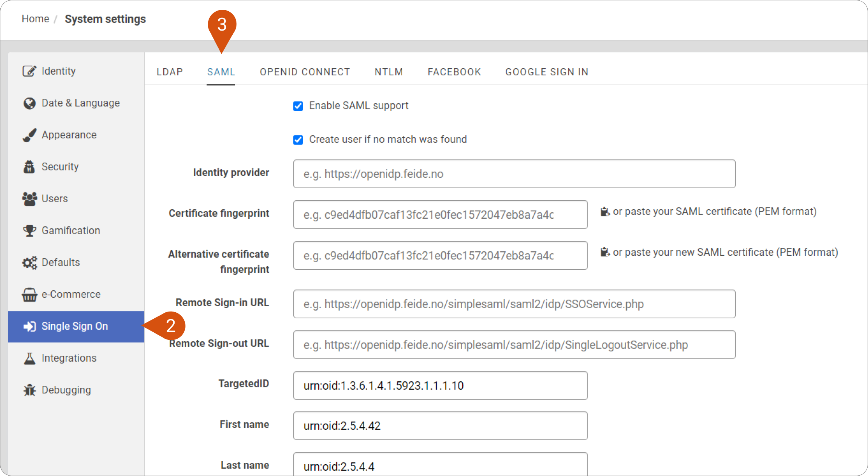Select Single Sign On in sidebar

click(76, 327)
